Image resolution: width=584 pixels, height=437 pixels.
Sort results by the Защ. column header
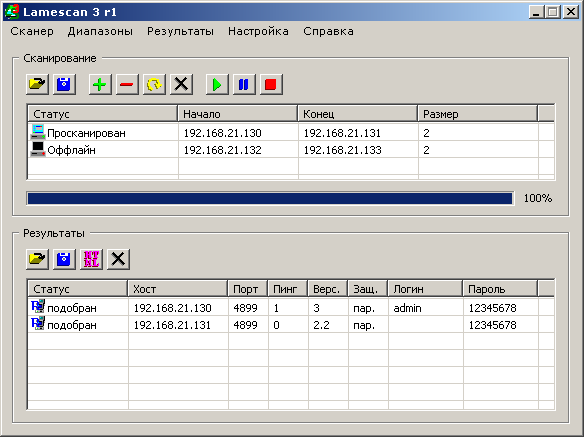[368, 289]
